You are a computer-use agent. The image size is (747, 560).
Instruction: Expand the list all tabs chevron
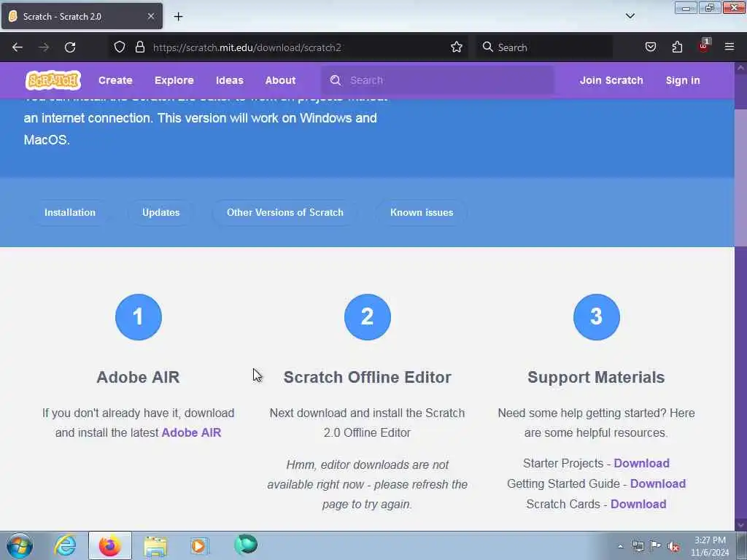click(x=630, y=16)
